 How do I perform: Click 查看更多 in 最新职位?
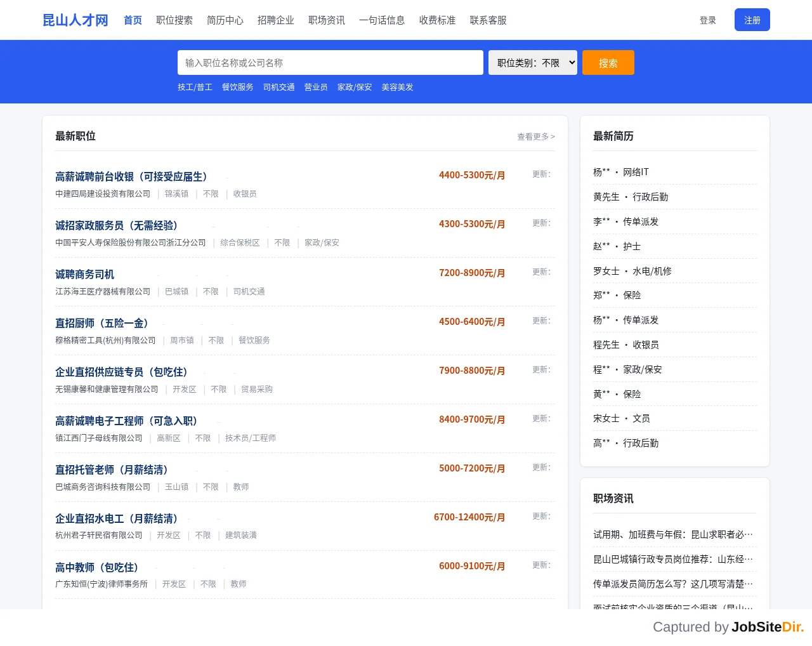[536, 136]
